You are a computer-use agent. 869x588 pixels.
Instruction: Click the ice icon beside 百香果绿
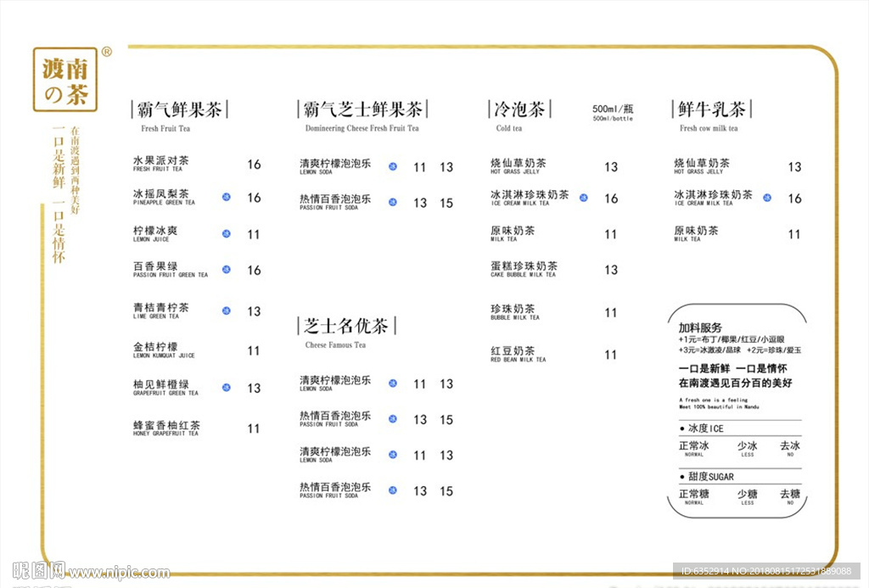pos(225,270)
